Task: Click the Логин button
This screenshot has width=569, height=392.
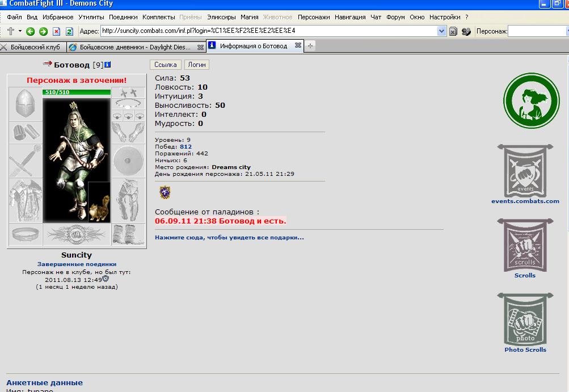Action: pyautogui.click(x=197, y=65)
